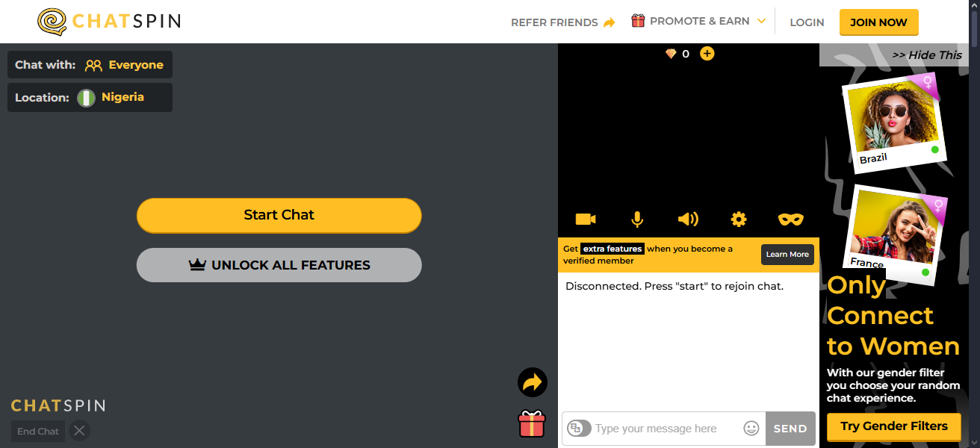The height and width of the screenshot is (448, 980).
Task: Click the message input field
Action: 665,428
